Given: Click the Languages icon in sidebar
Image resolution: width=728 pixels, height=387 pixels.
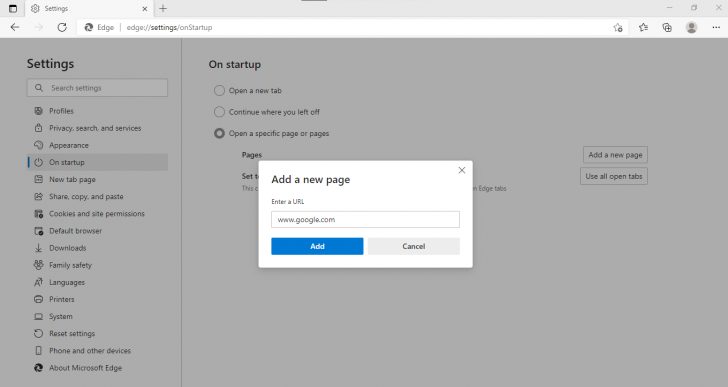Looking at the screenshot, I should [x=39, y=282].
